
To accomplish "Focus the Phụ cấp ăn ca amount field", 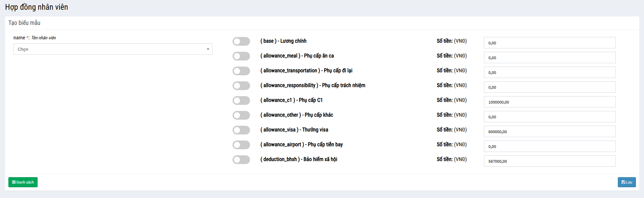I will [549, 57].
